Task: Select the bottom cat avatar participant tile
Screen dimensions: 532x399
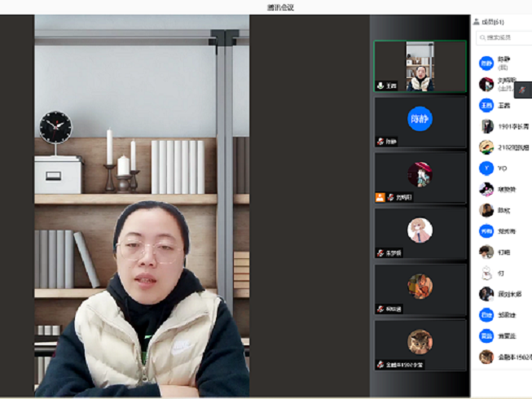Action: click(x=420, y=343)
